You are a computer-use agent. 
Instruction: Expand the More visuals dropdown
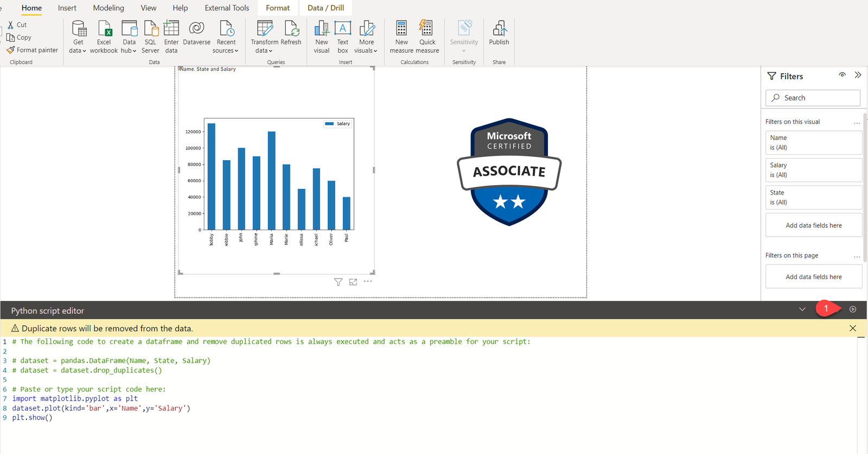375,51
